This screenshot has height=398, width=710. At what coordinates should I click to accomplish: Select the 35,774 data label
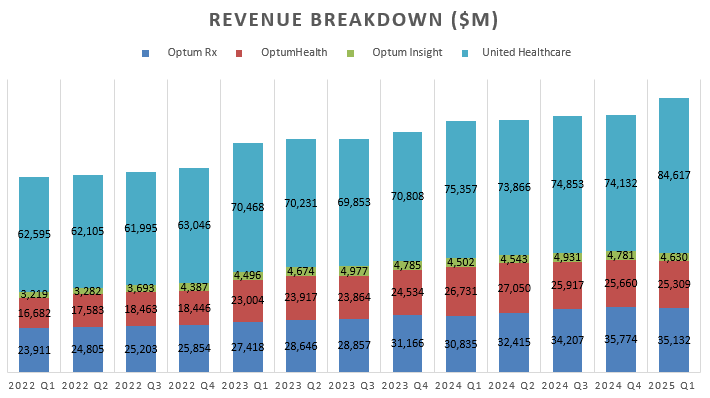(x=621, y=340)
